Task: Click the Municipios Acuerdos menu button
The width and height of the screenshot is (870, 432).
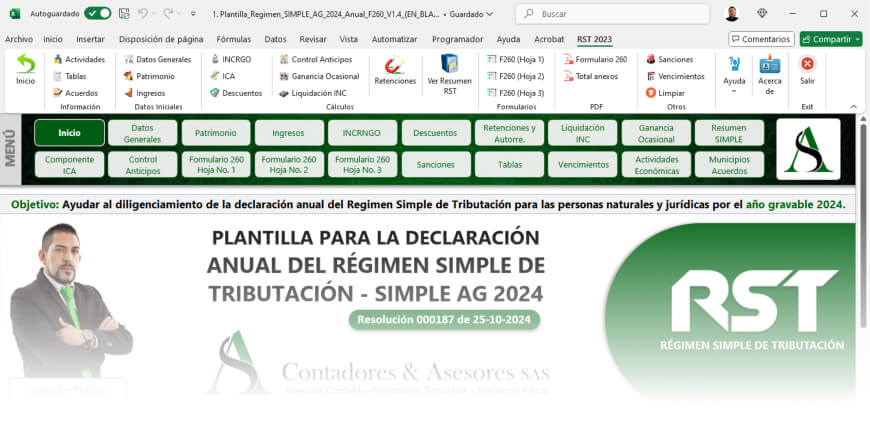Action: (x=729, y=165)
